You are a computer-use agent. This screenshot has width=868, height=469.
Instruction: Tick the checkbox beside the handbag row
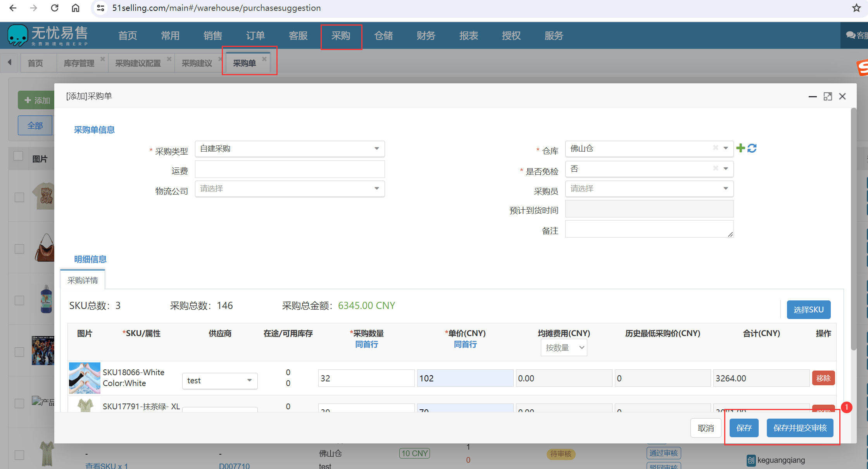pyautogui.click(x=19, y=248)
